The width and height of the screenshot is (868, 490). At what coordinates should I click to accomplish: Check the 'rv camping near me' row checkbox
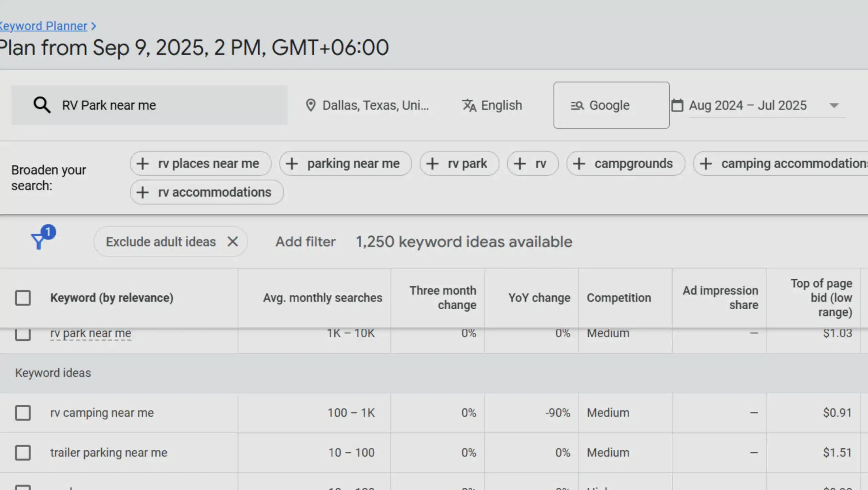[x=23, y=413]
